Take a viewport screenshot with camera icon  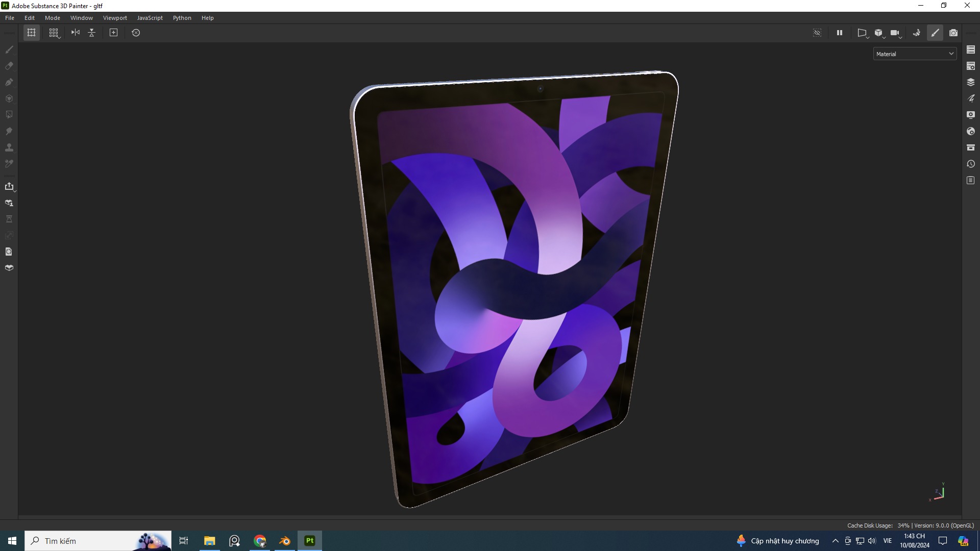coord(953,33)
